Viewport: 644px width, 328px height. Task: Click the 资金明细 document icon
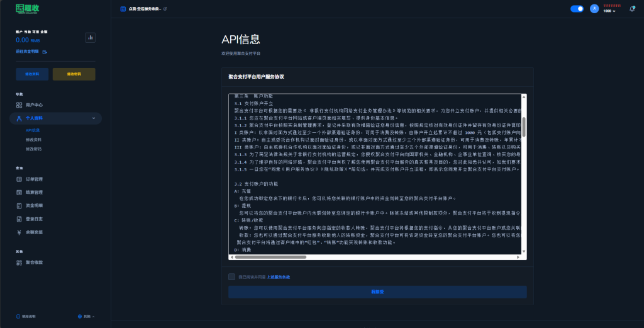(x=19, y=205)
